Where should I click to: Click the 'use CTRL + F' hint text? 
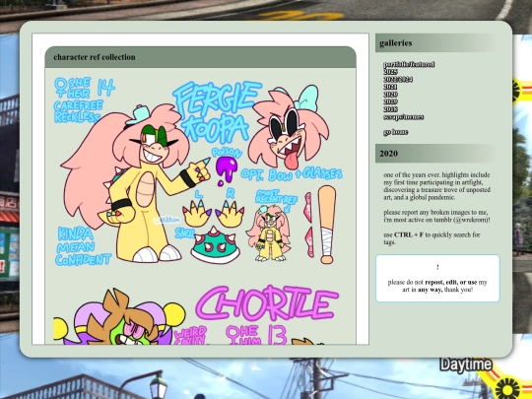(x=432, y=238)
